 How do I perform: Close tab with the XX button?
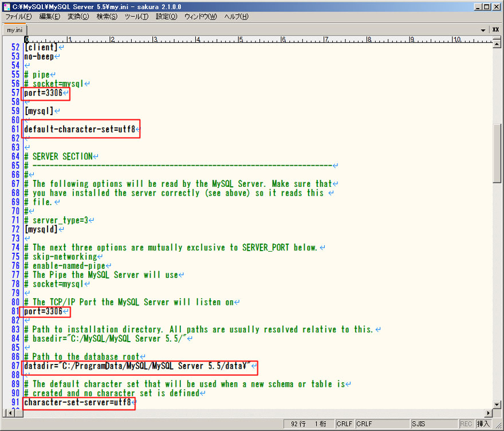pos(495,30)
